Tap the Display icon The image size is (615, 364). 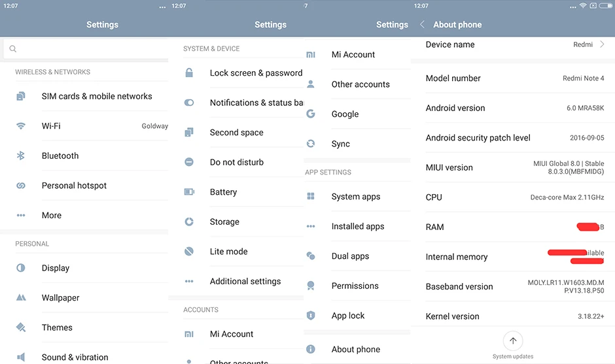(21, 268)
